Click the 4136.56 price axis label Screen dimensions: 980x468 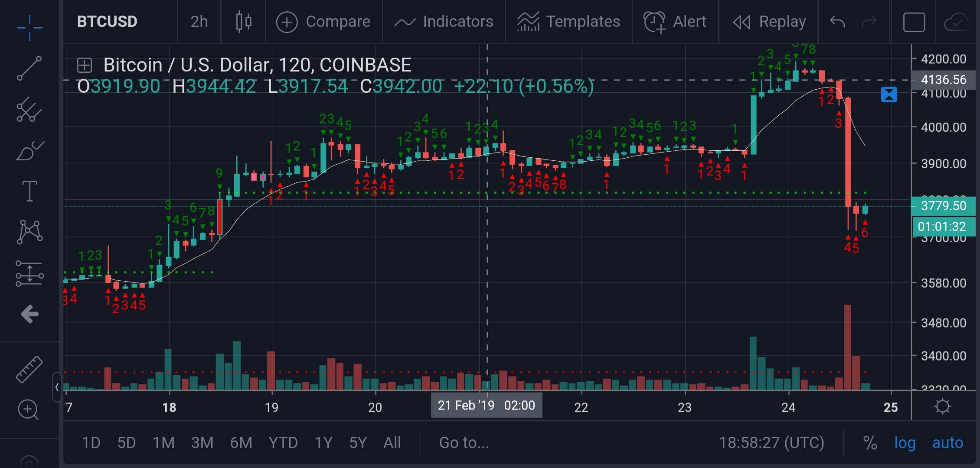pyautogui.click(x=944, y=80)
